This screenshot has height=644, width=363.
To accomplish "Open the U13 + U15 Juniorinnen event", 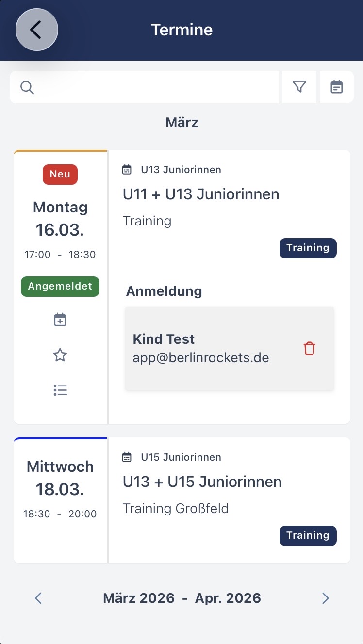I will coord(202,482).
